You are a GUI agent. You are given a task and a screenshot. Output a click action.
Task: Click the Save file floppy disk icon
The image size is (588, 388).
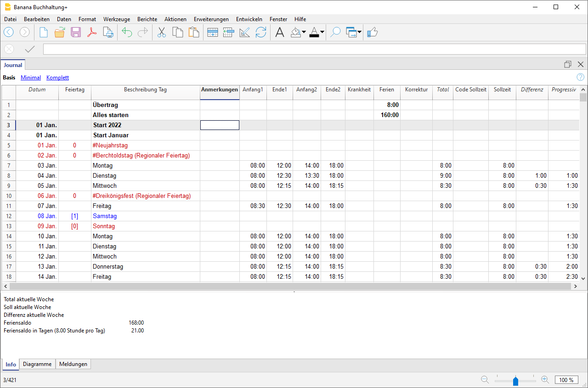[76, 32]
